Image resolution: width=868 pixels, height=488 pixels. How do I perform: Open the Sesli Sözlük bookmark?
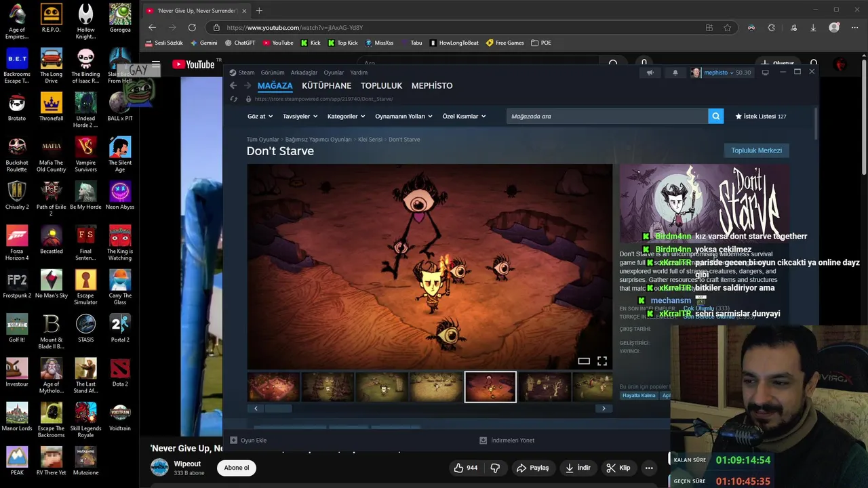coord(163,43)
